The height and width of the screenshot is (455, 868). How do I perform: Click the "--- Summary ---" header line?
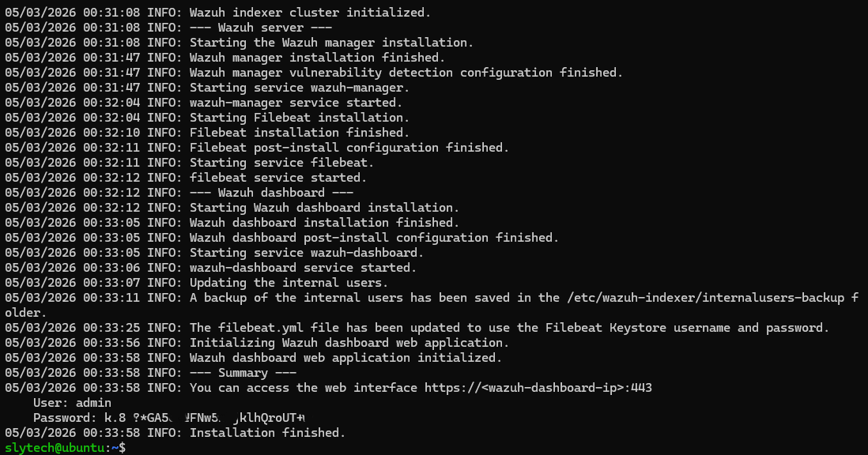pyautogui.click(x=243, y=373)
